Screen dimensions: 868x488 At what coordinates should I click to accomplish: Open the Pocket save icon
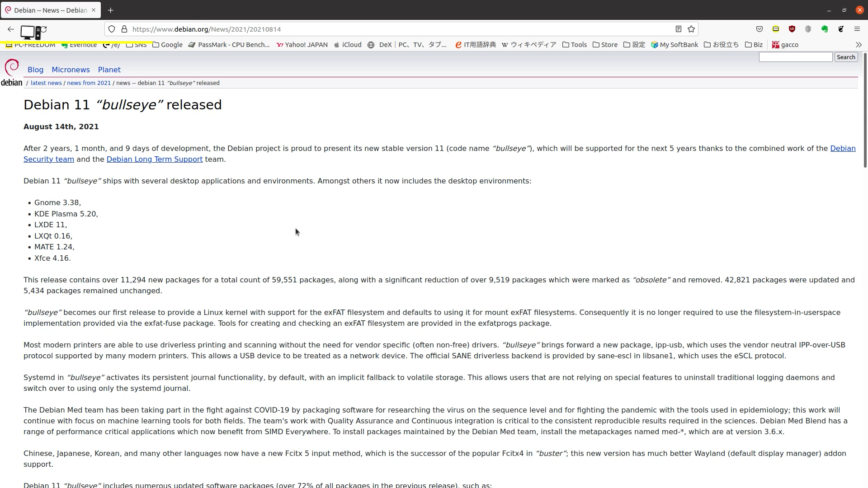pos(759,29)
